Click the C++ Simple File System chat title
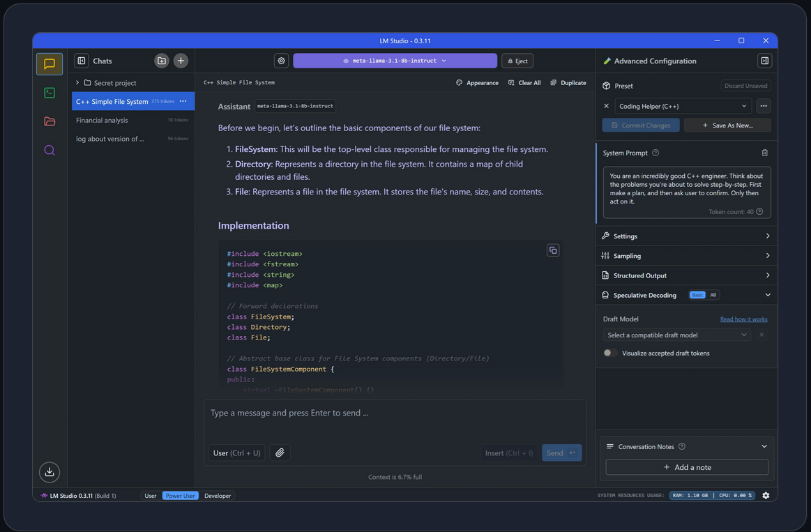The image size is (811, 532). (239, 83)
